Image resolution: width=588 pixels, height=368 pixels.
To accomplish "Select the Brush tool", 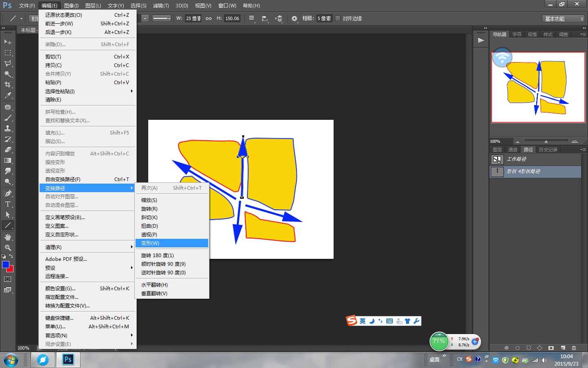I will click(x=8, y=118).
